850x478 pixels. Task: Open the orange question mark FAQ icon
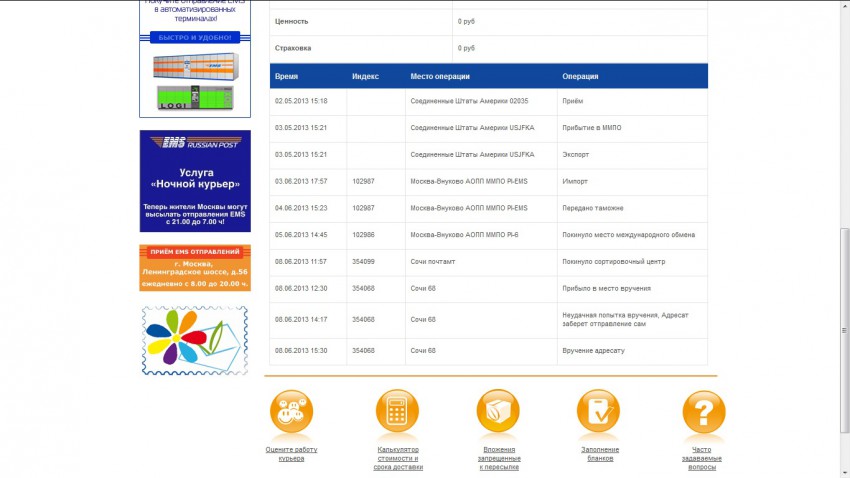coord(703,412)
